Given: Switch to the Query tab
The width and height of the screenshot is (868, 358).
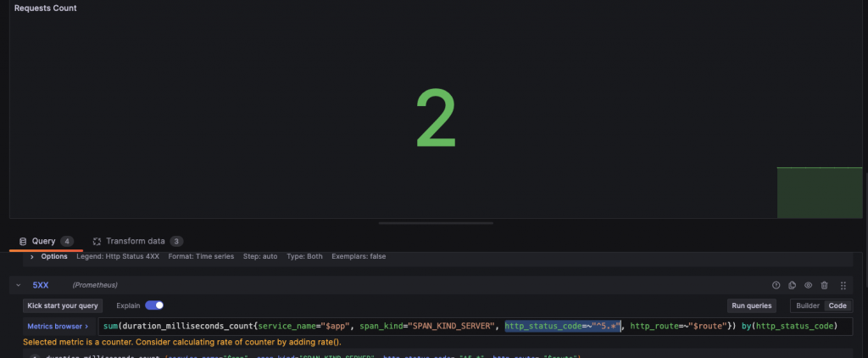Looking at the screenshot, I should 44,241.
